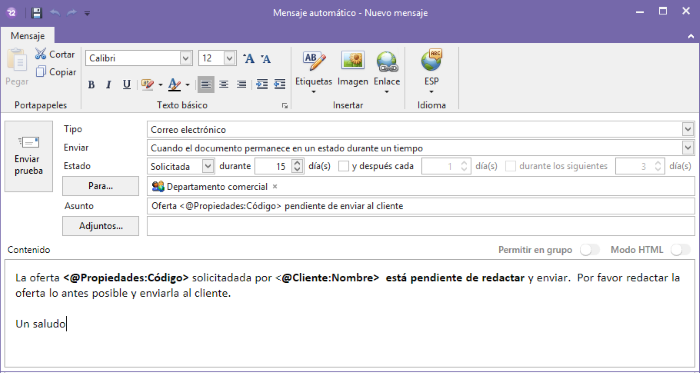Screen dimensions: 700x373
Task: Cut selection with Cortar
Action: (x=55, y=54)
